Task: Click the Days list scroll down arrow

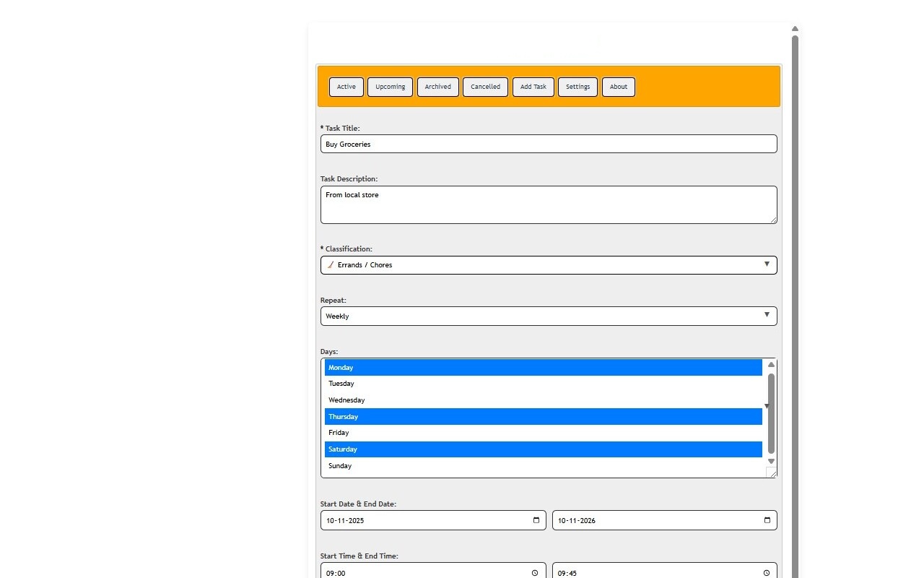Action: point(771,461)
